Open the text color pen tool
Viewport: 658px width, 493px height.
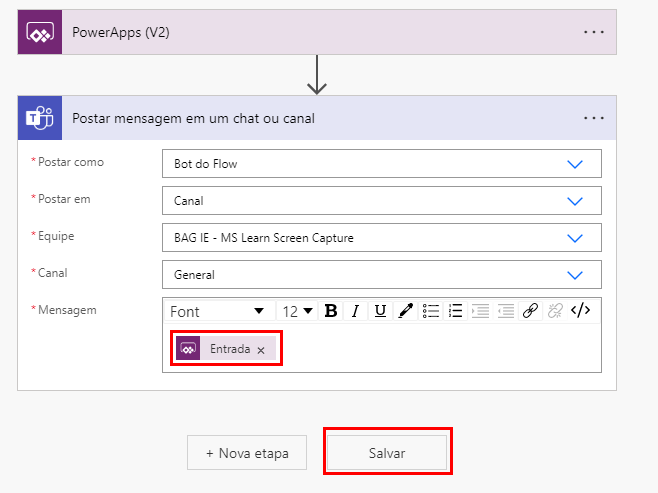405,311
